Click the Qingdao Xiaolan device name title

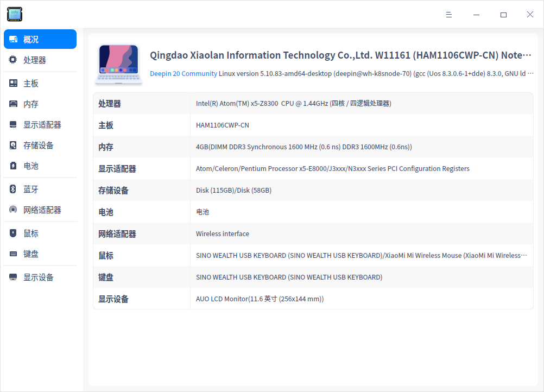point(340,55)
